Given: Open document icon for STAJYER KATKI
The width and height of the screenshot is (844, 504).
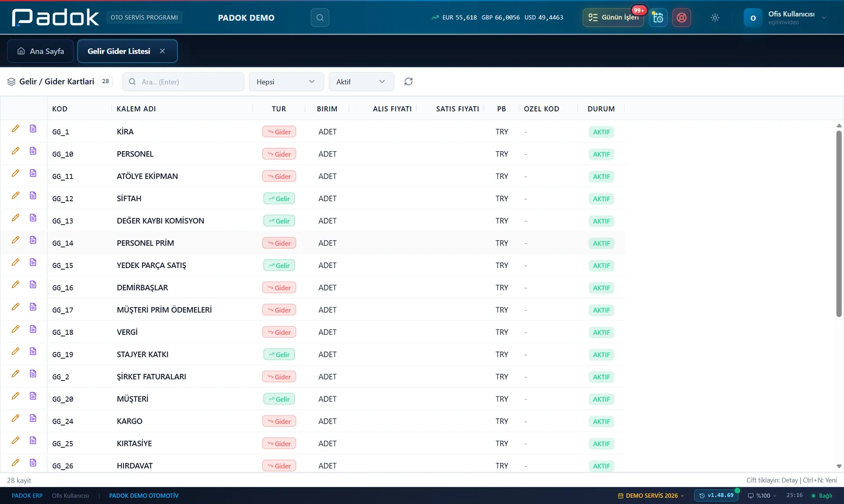Looking at the screenshot, I should (x=33, y=352).
